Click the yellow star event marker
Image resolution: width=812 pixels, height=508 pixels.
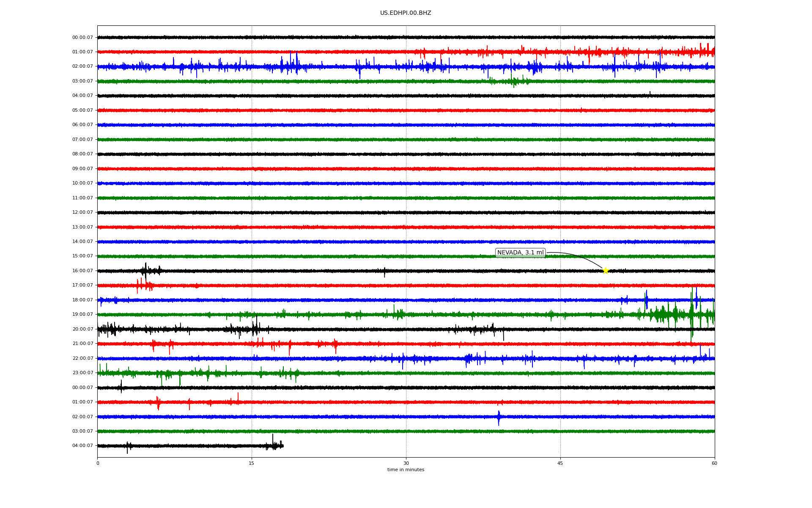pyautogui.click(x=605, y=271)
